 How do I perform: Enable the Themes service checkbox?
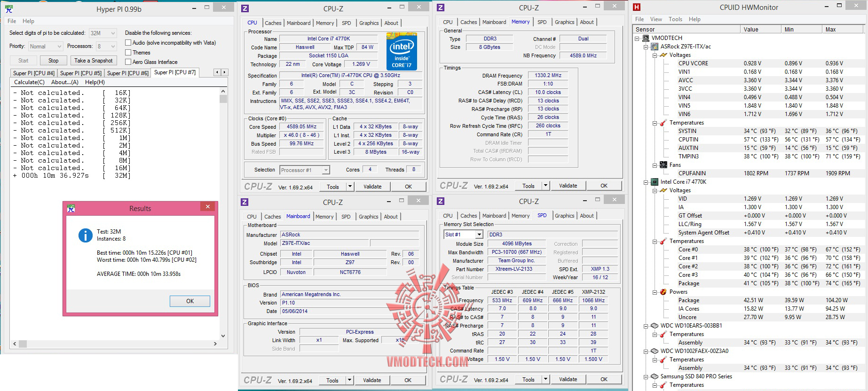coord(128,53)
